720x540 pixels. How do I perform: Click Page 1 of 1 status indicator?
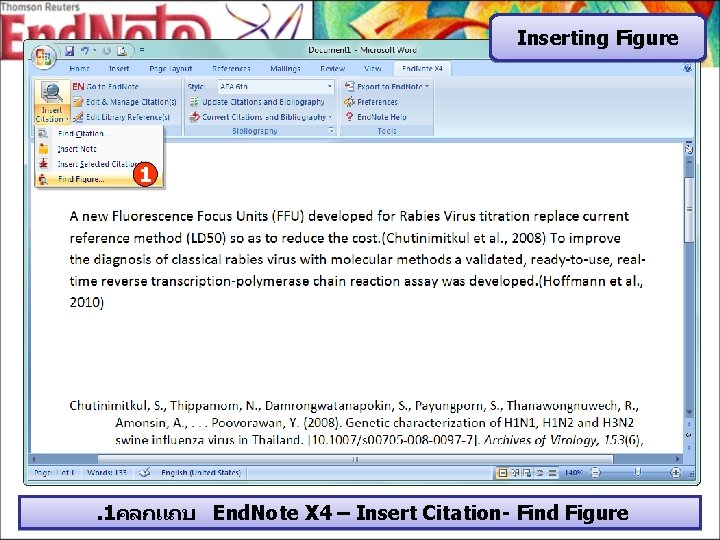pyautogui.click(x=54, y=472)
